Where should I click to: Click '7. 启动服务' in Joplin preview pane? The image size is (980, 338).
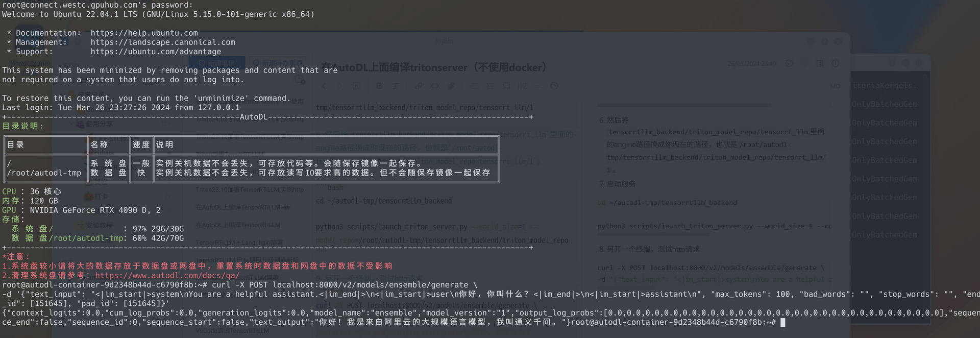click(617, 184)
